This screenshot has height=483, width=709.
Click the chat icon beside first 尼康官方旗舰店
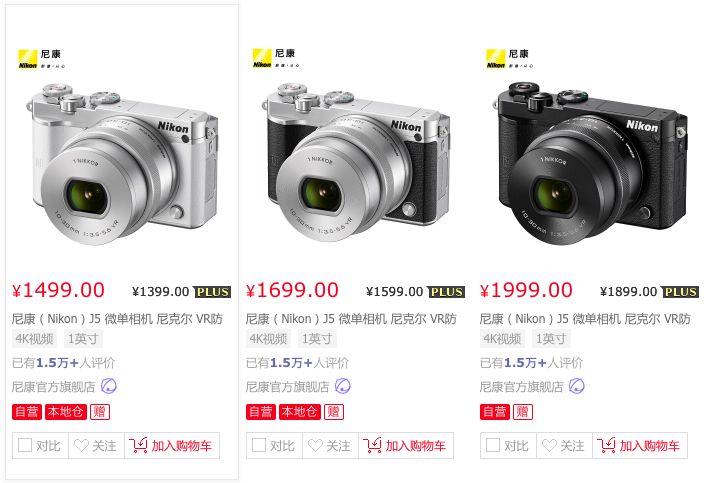coord(109,386)
